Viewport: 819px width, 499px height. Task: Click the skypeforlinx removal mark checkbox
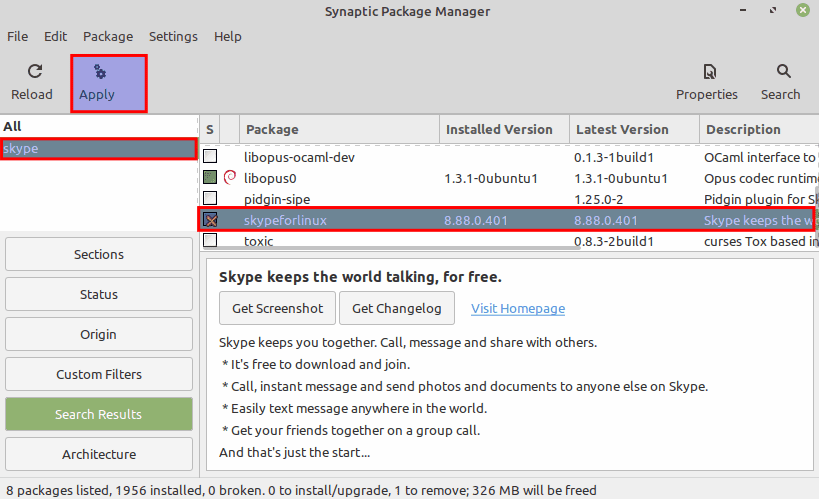210,220
